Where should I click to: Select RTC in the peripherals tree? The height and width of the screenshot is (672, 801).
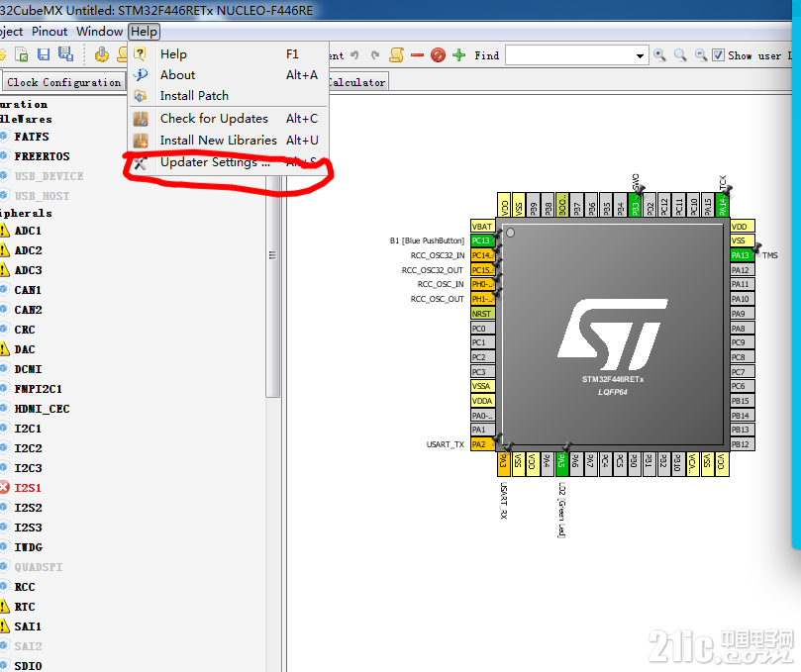point(25,607)
